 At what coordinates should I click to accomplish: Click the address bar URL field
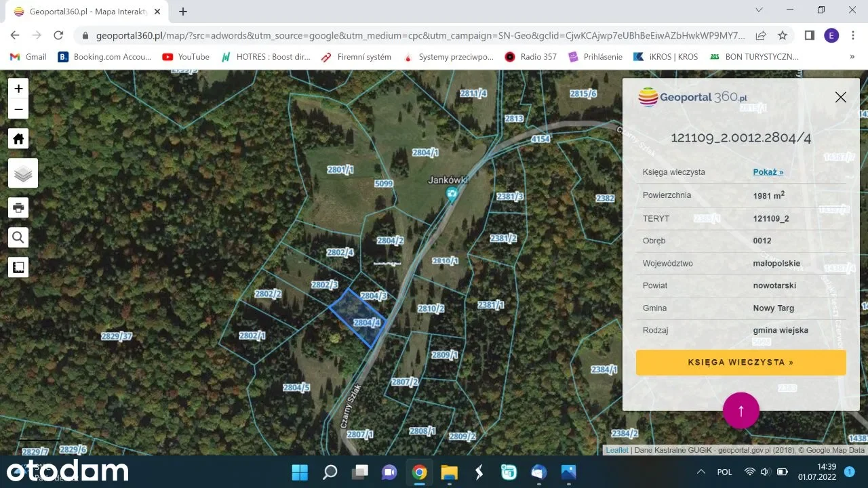(420, 35)
